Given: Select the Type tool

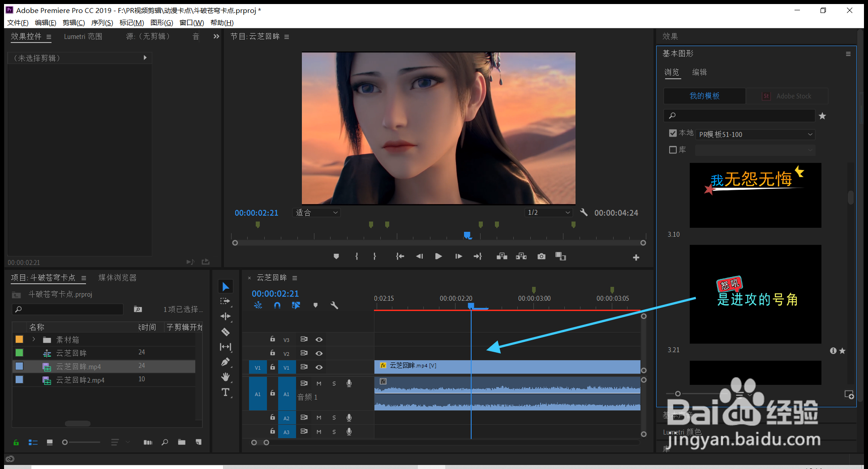Looking at the screenshot, I should point(226,392).
